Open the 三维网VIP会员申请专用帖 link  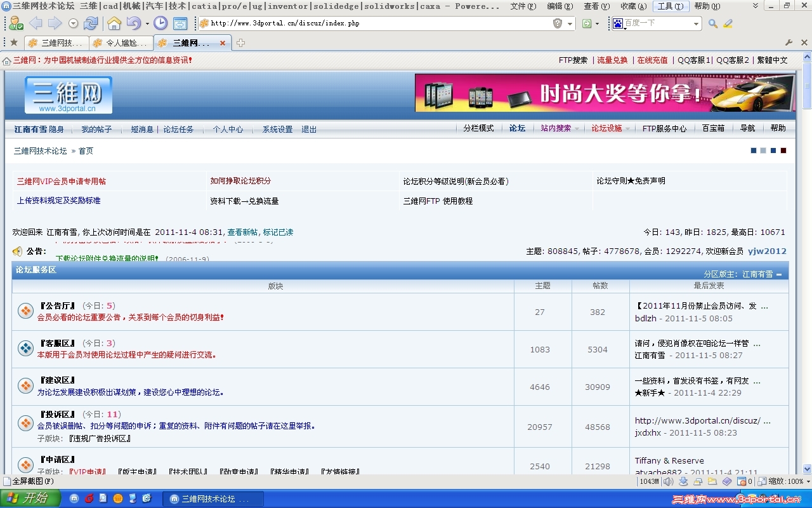pos(62,181)
